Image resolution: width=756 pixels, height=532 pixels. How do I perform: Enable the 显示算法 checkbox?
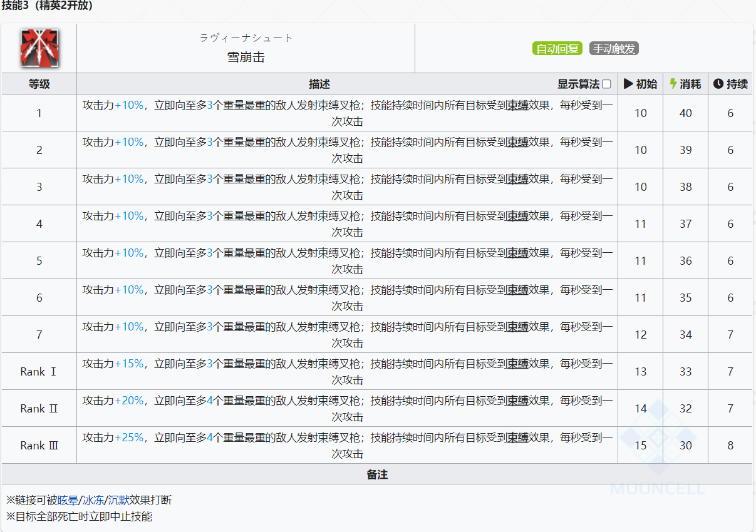click(x=606, y=84)
